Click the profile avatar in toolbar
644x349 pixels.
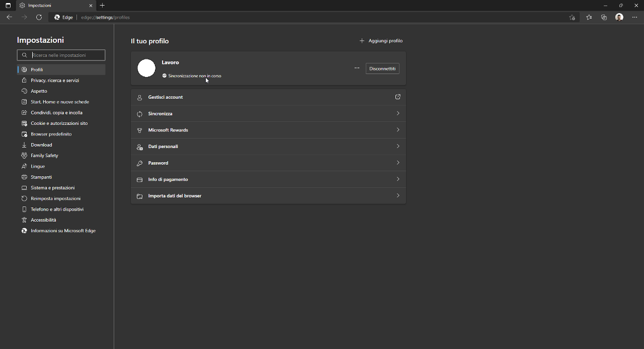pos(619,17)
